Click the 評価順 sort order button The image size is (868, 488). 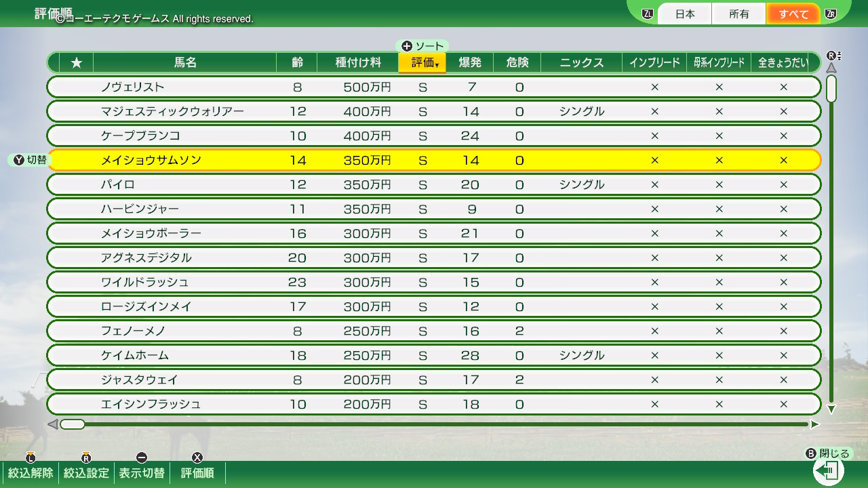[x=197, y=473]
